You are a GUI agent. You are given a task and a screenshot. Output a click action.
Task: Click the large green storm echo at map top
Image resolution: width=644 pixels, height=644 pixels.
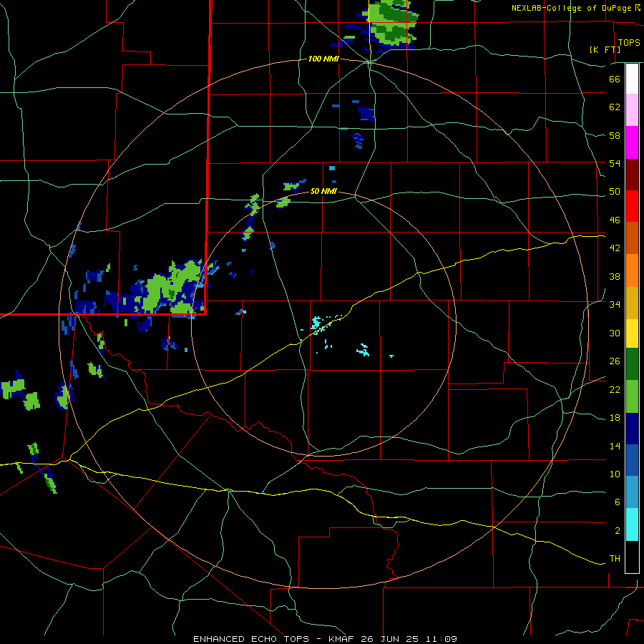pos(392,24)
